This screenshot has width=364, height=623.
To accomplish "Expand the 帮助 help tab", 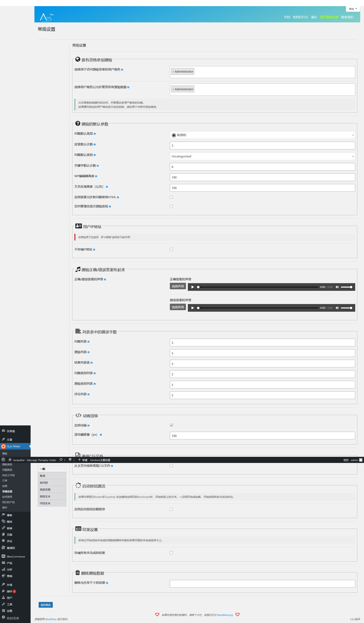I will [x=353, y=9].
